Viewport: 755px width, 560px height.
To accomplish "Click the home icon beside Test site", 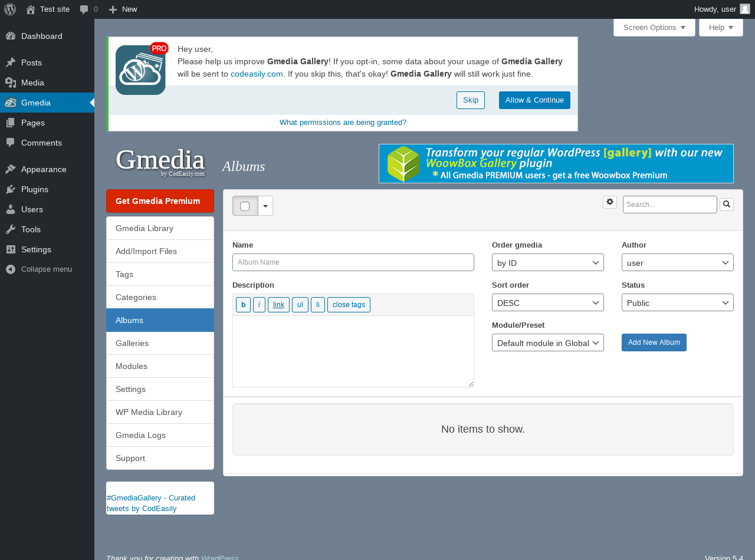I will tap(31, 9).
